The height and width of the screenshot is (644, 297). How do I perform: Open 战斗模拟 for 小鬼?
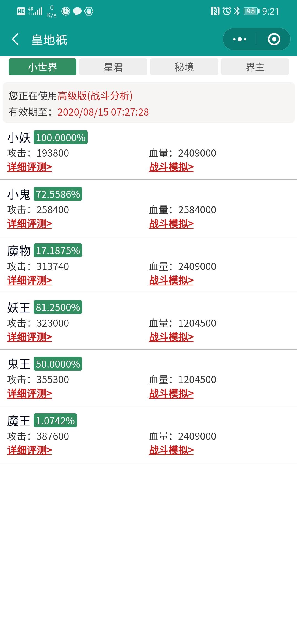(x=171, y=224)
